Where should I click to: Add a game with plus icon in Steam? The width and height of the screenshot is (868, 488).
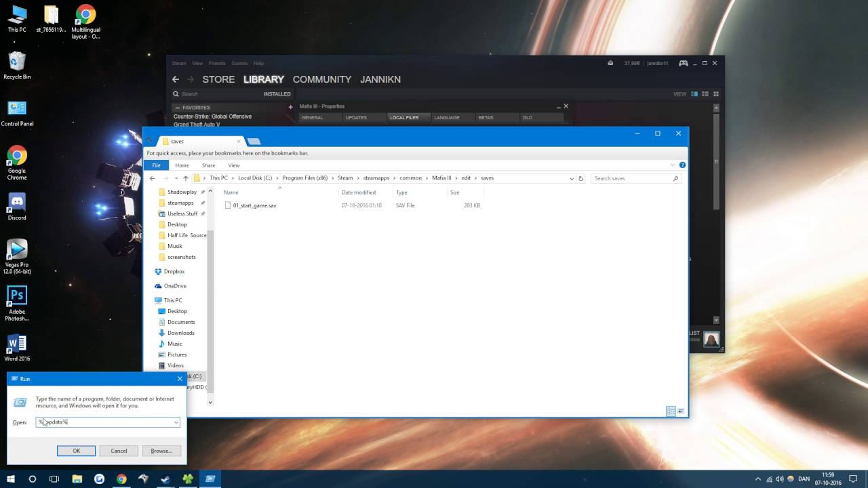(291, 107)
